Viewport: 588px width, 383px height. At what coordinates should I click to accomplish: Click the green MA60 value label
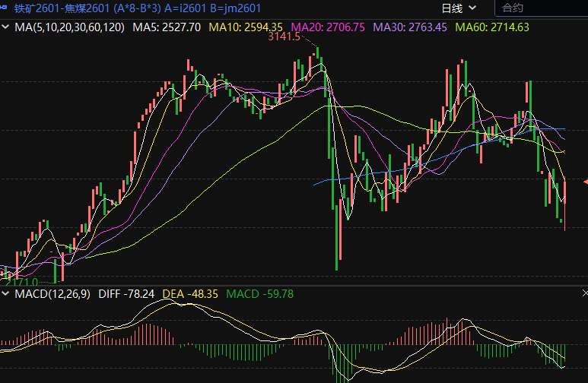pos(492,27)
